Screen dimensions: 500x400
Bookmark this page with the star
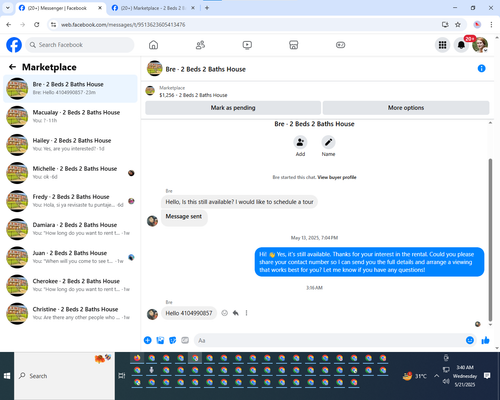click(x=458, y=25)
